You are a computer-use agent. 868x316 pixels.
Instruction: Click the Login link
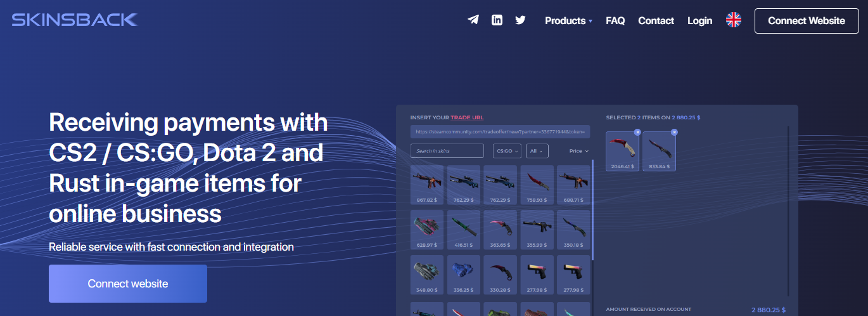click(699, 21)
